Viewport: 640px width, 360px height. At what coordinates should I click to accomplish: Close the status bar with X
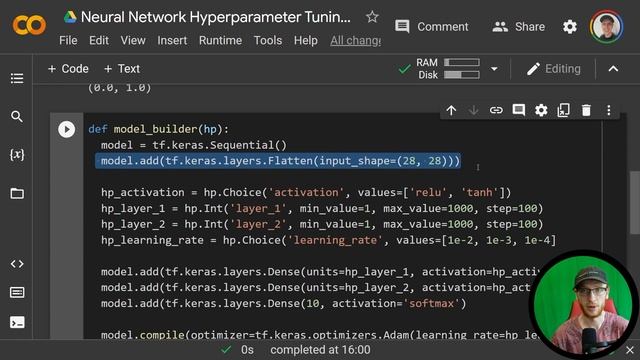[x=630, y=350]
